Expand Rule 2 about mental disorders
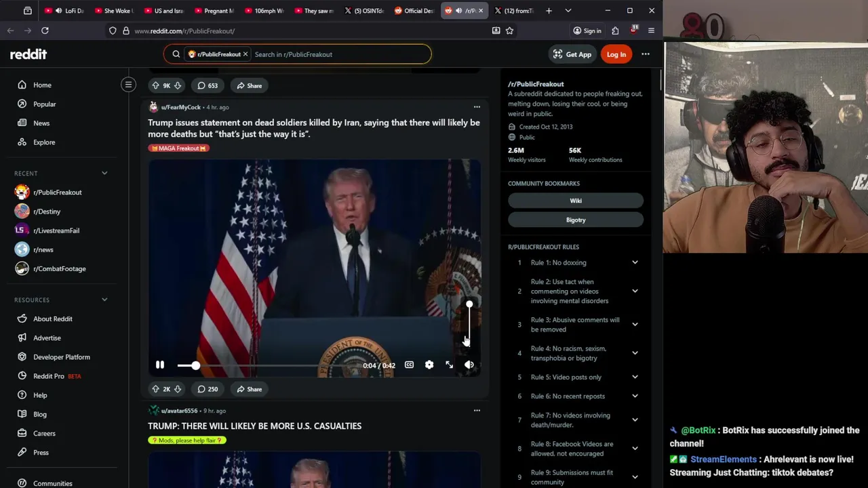Image resolution: width=868 pixels, height=488 pixels. click(x=635, y=291)
